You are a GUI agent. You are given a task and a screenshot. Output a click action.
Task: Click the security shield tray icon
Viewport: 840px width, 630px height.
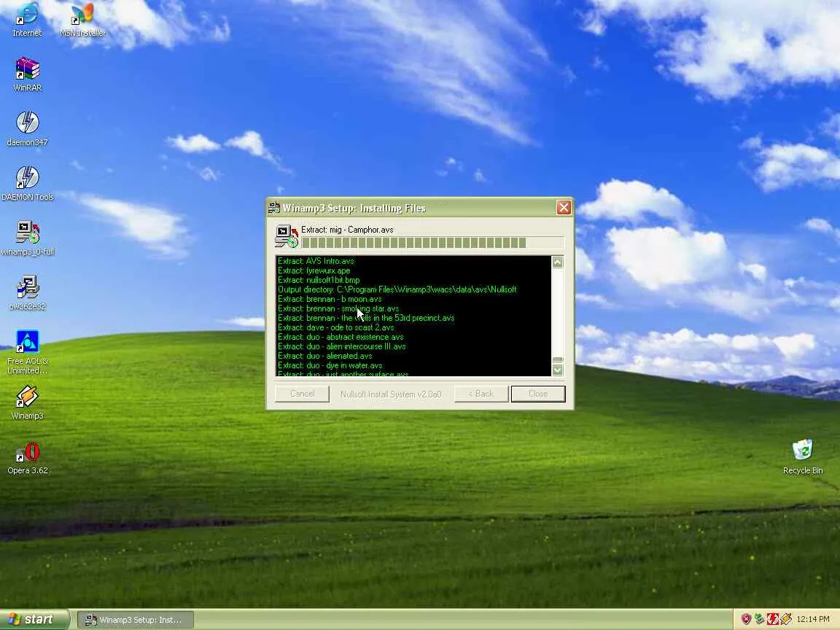coord(746,619)
